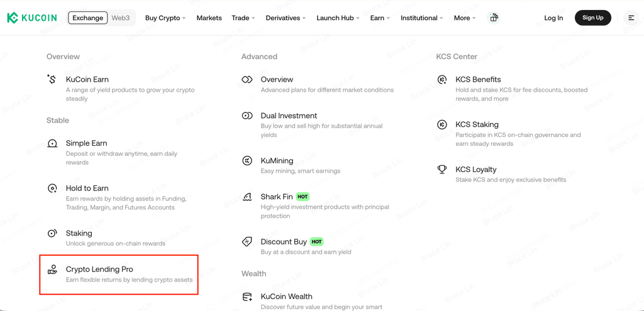Click the Advanced Overview icon
Screen dimensions: 644x311
(247, 80)
